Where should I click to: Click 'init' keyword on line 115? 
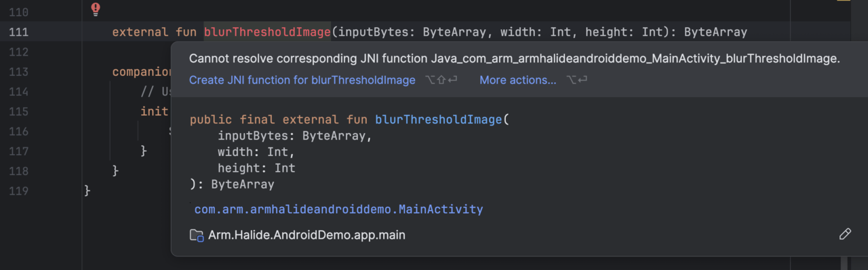[155, 111]
